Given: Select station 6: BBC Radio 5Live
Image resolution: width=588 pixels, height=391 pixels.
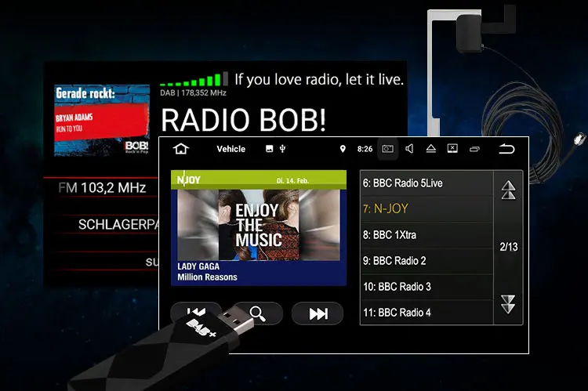Looking at the screenshot, I should click(x=426, y=183).
